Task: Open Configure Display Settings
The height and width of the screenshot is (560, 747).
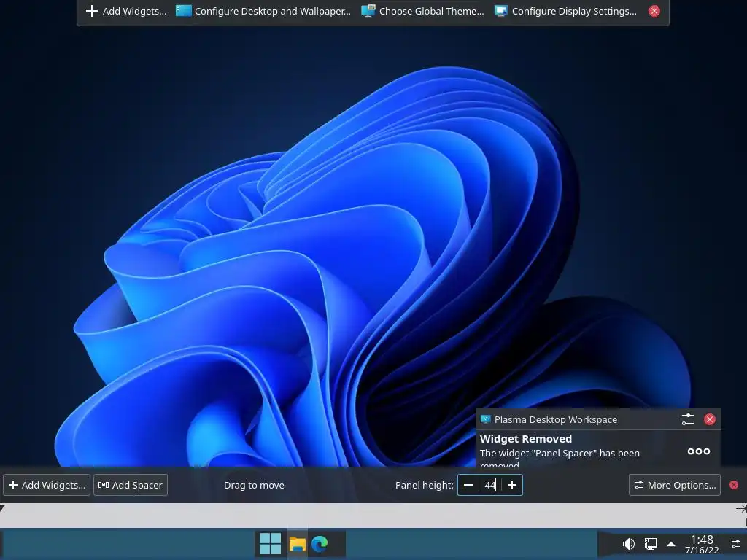Action: click(565, 11)
